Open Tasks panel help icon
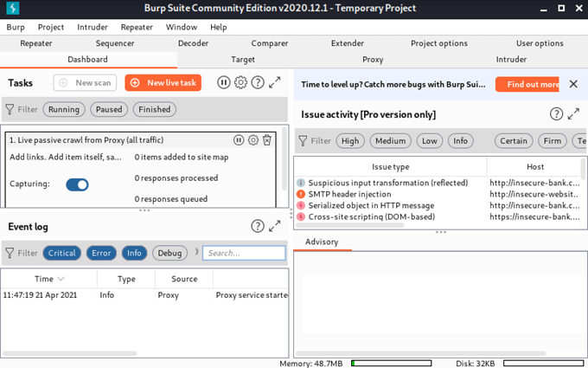This screenshot has height=368, width=588. (x=258, y=82)
